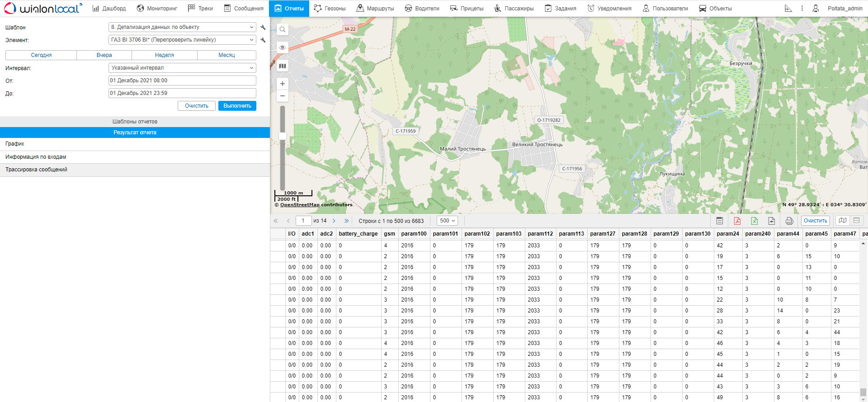Zoom in on the map

tap(283, 84)
